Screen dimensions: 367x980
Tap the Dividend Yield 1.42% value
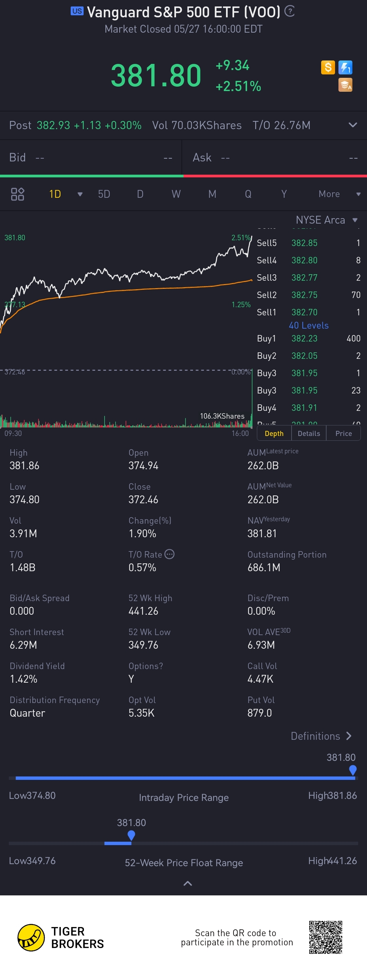click(23, 679)
